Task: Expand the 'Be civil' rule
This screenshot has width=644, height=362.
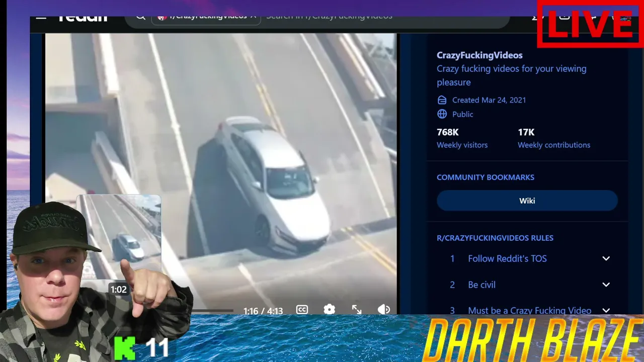Action: (x=606, y=285)
